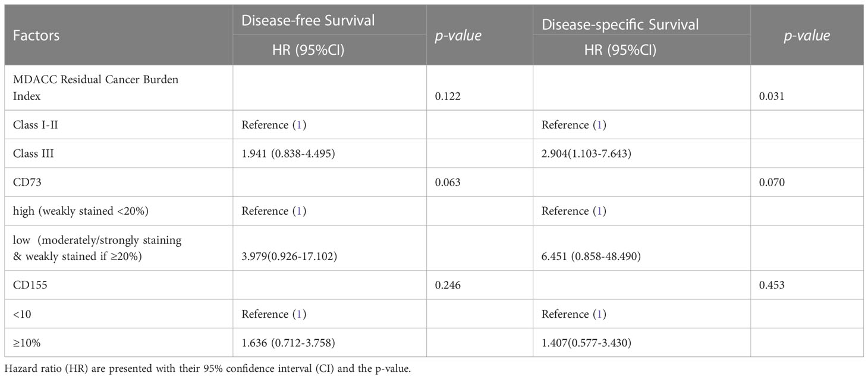Click CD73 high Reference (1) under Disease-specific Survival

click(574, 211)
